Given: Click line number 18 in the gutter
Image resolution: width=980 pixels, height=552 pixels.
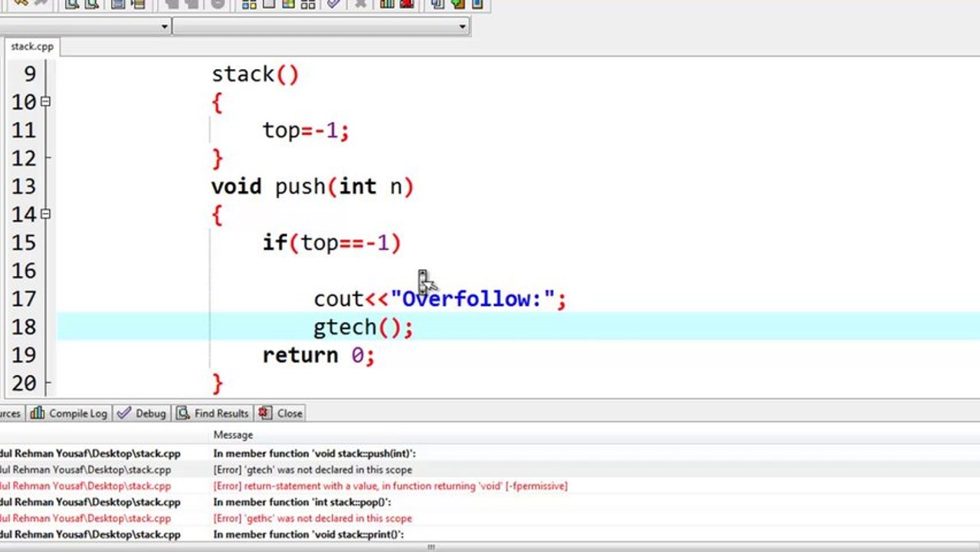Looking at the screenshot, I should [24, 327].
